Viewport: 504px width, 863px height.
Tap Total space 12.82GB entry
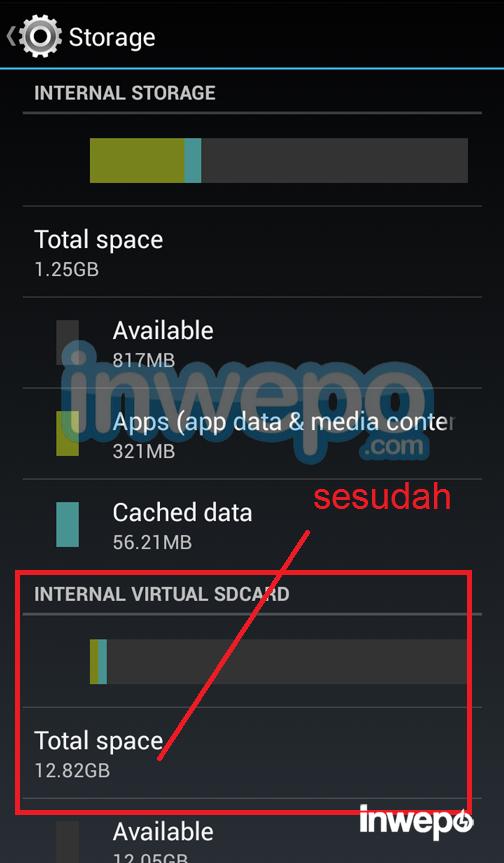pyautogui.click(x=252, y=753)
